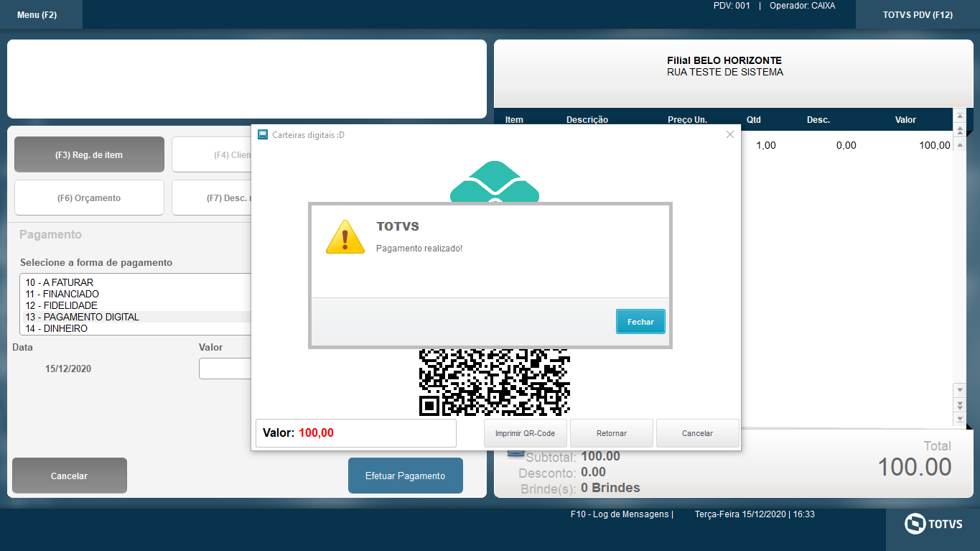Click the Qtd column header
The image size is (980, 551).
click(x=754, y=120)
